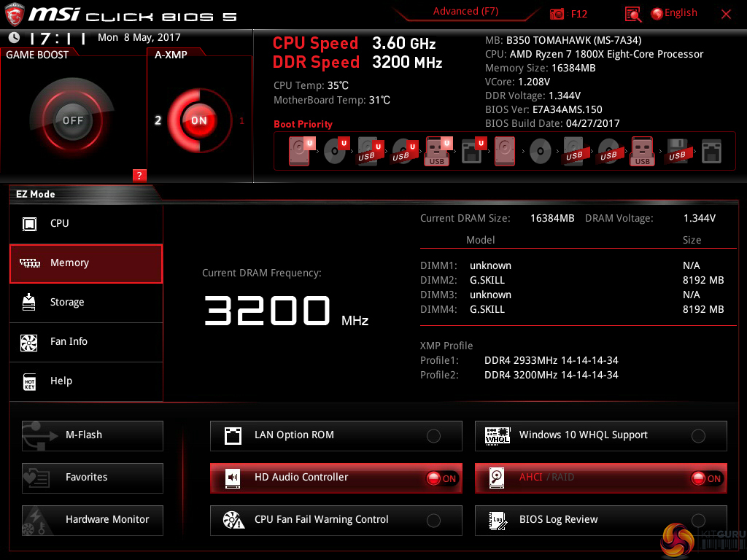Viewport: 747px width, 560px height.
Task: Select the legacy CD/DVD boot icon
Action: (x=541, y=152)
